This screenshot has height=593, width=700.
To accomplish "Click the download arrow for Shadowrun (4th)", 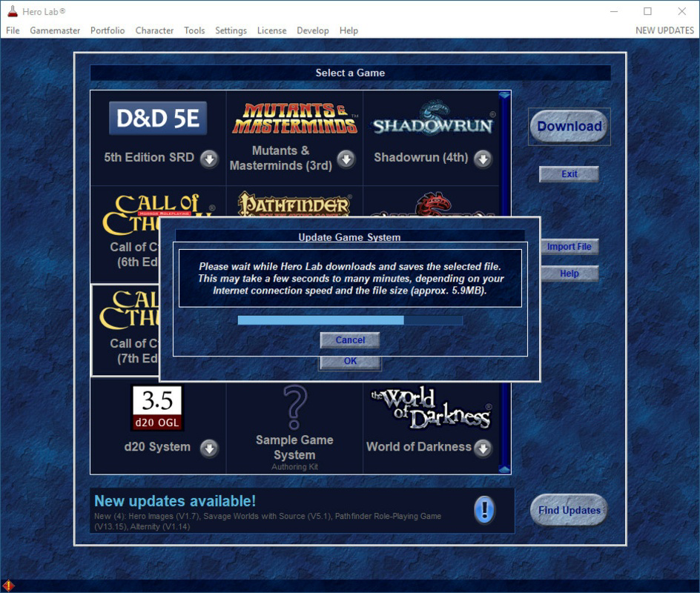I will coord(483,159).
